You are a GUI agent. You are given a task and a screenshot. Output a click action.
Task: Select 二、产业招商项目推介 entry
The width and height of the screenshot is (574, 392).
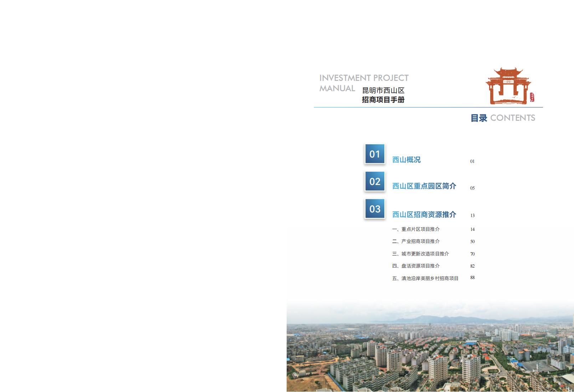[416, 241]
